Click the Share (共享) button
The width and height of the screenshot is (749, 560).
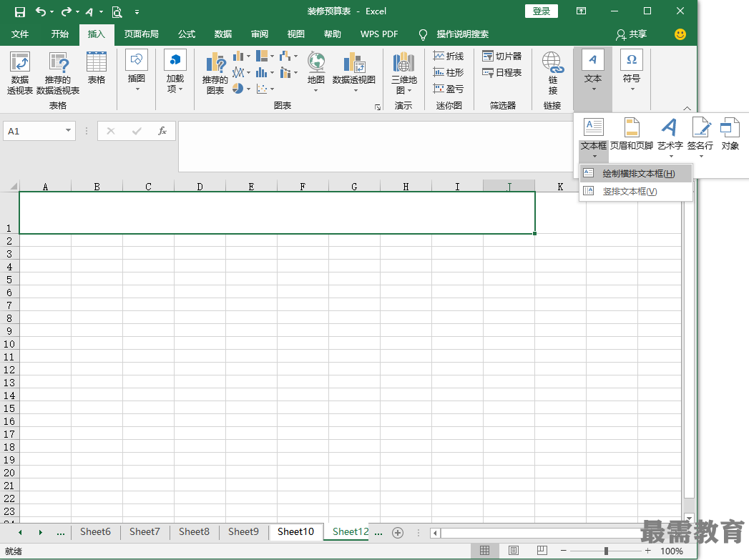tap(631, 34)
